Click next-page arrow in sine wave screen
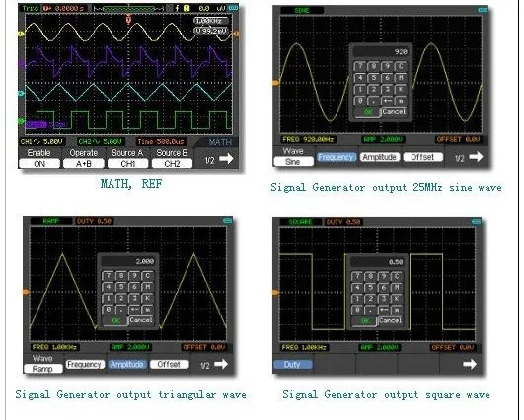This screenshot has width=524, height=420. 476,156
